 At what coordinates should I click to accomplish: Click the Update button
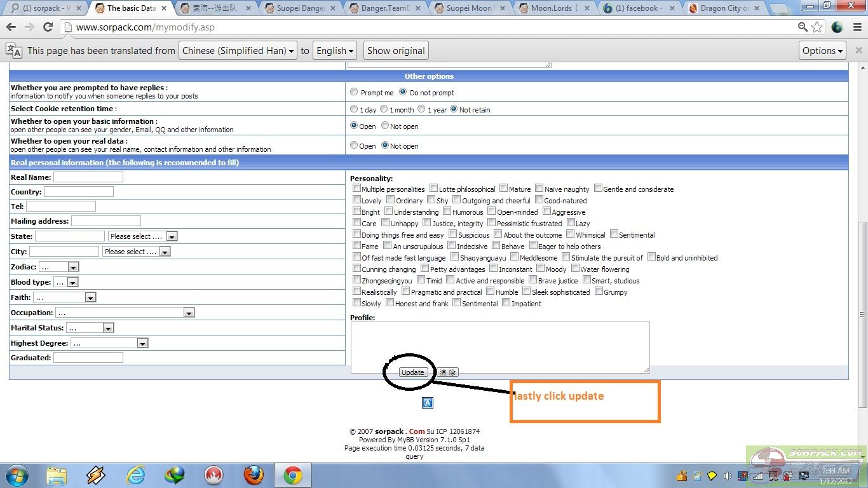[x=412, y=372]
